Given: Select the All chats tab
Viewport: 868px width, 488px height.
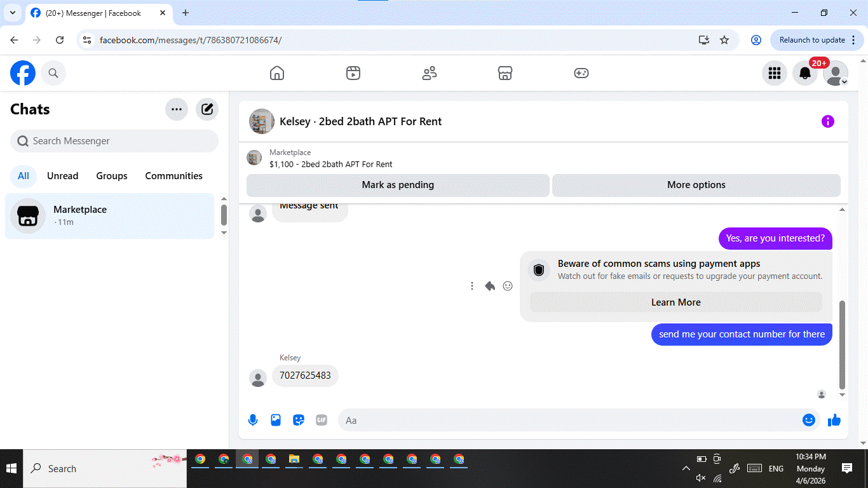Looking at the screenshot, I should (x=24, y=176).
